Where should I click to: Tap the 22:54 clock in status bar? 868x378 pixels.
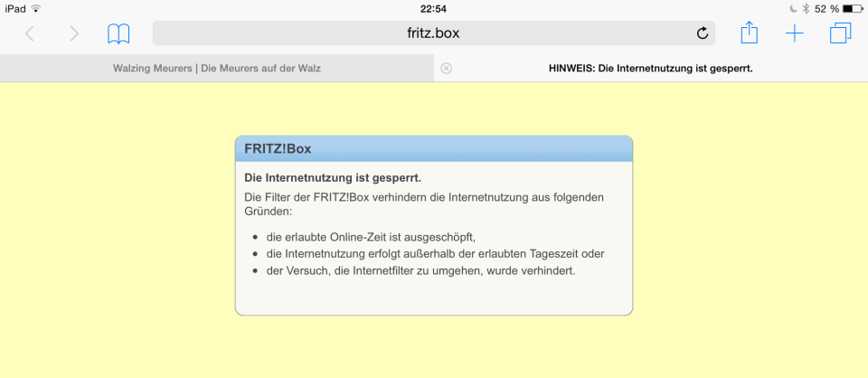[433, 8]
